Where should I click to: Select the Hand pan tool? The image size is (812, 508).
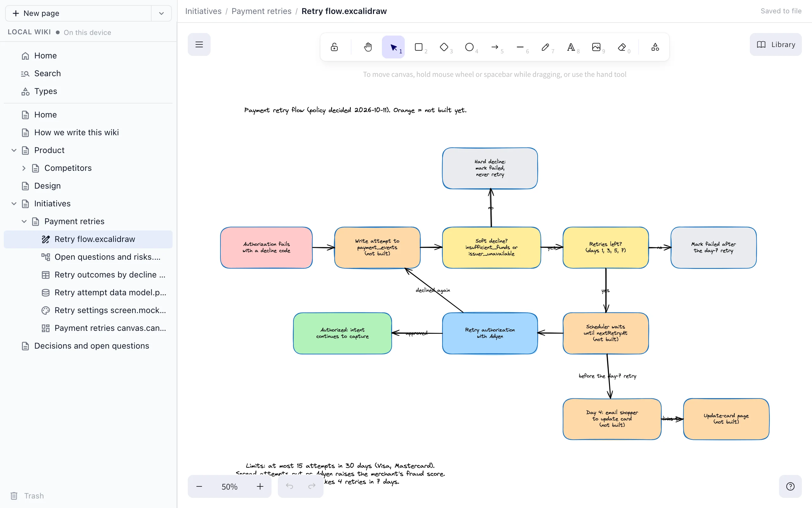tap(368, 47)
